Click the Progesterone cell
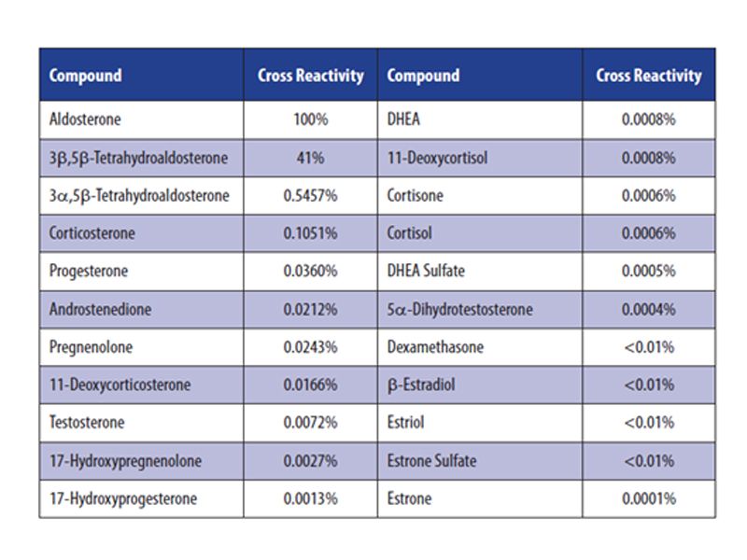The image size is (747, 560). [89, 272]
